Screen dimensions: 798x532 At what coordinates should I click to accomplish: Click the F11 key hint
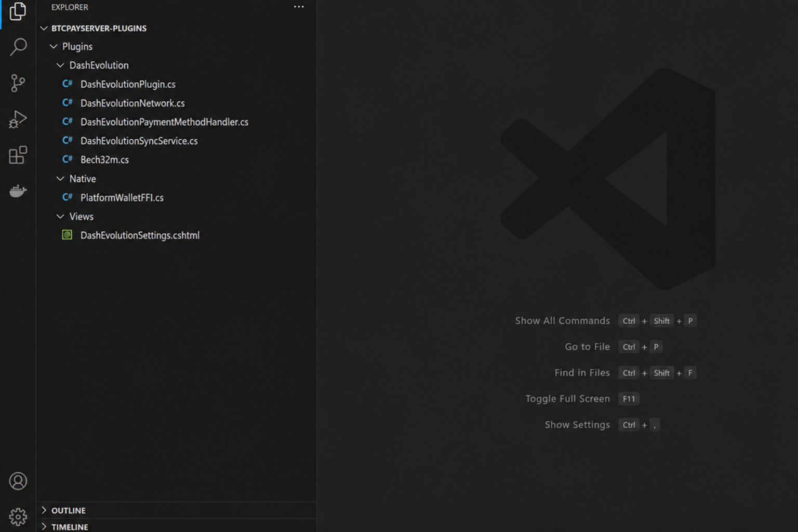629,398
